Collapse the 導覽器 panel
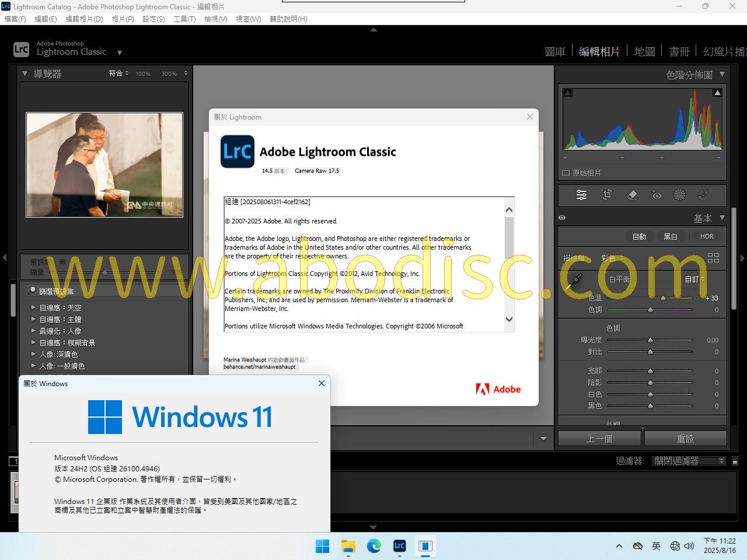747x560 pixels. click(x=25, y=73)
